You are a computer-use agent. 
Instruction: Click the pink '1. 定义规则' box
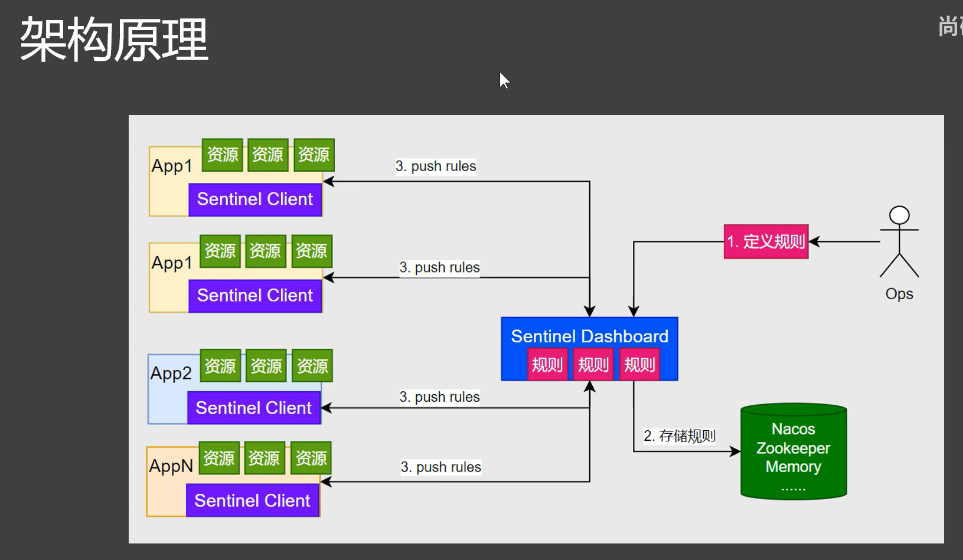pos(766,241)
